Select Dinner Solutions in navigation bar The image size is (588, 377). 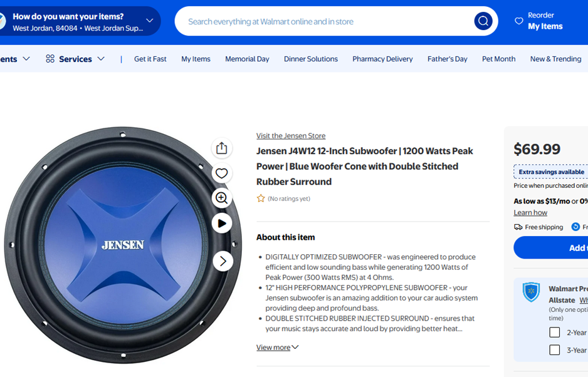[x=310, y=59]
